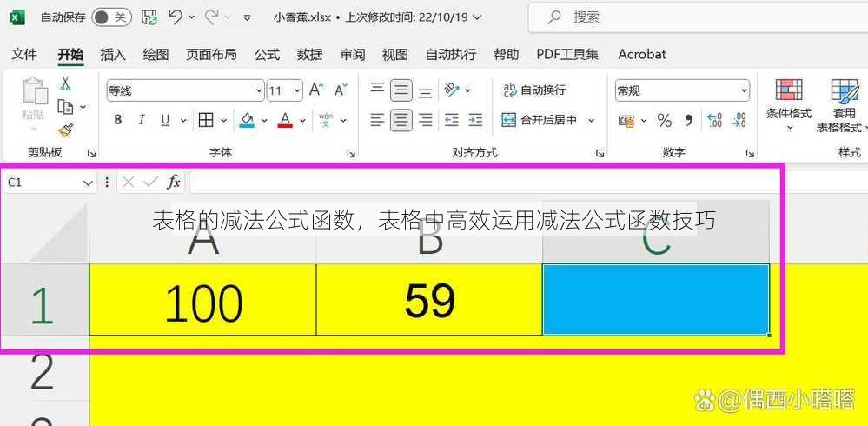Screen dimensions: 868x426
Task: Click the Increase Indent icon
Action: coord(475,120)
